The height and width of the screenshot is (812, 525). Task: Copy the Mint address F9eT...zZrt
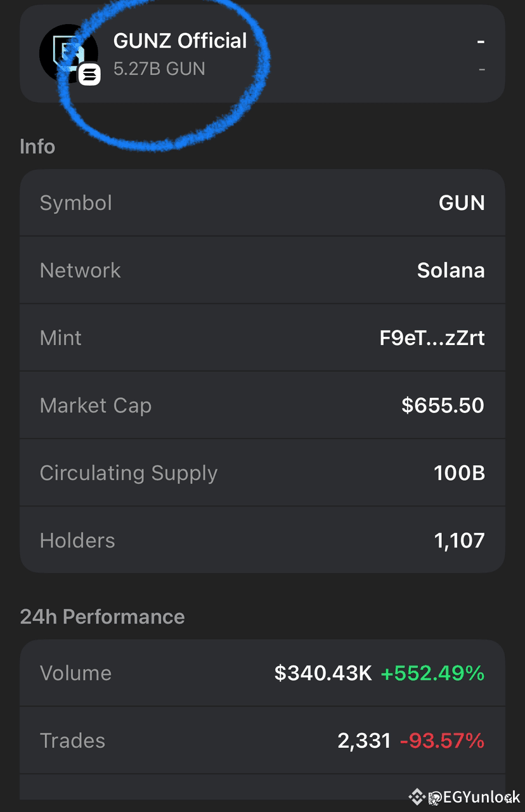tap(432, 337)
